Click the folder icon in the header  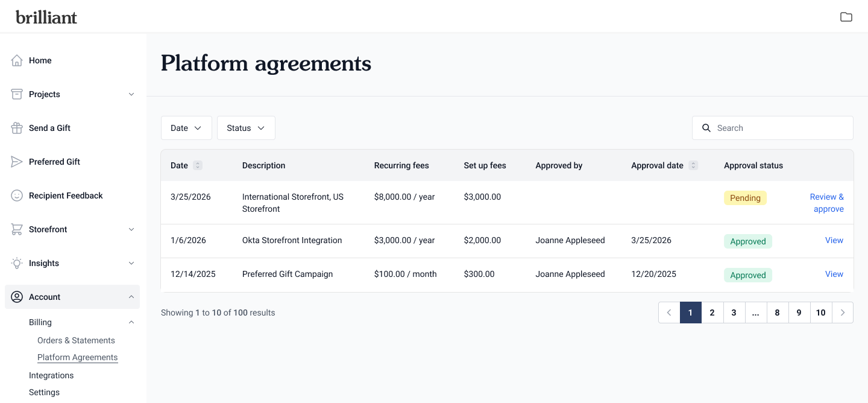[846, 17]
